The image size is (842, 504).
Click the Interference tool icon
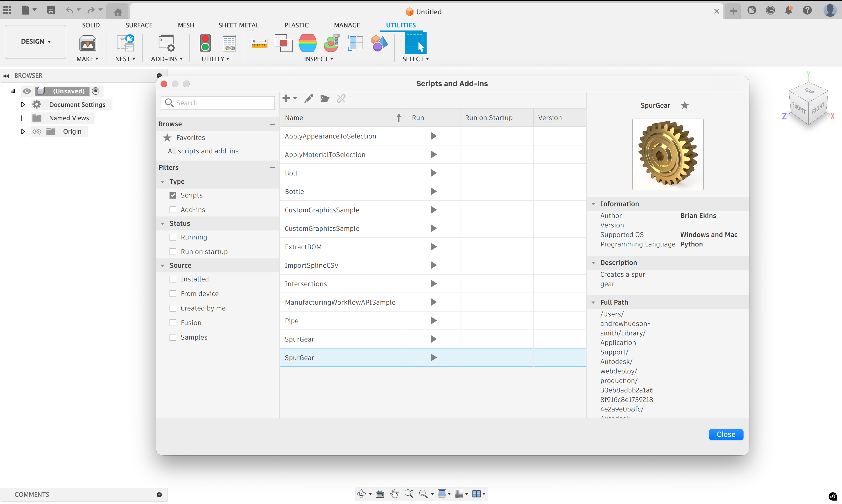(283, 43)
